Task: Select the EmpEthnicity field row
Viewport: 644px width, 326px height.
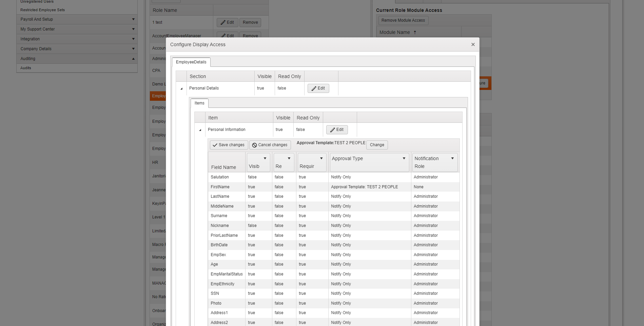Action: click(x=334, y=284)
